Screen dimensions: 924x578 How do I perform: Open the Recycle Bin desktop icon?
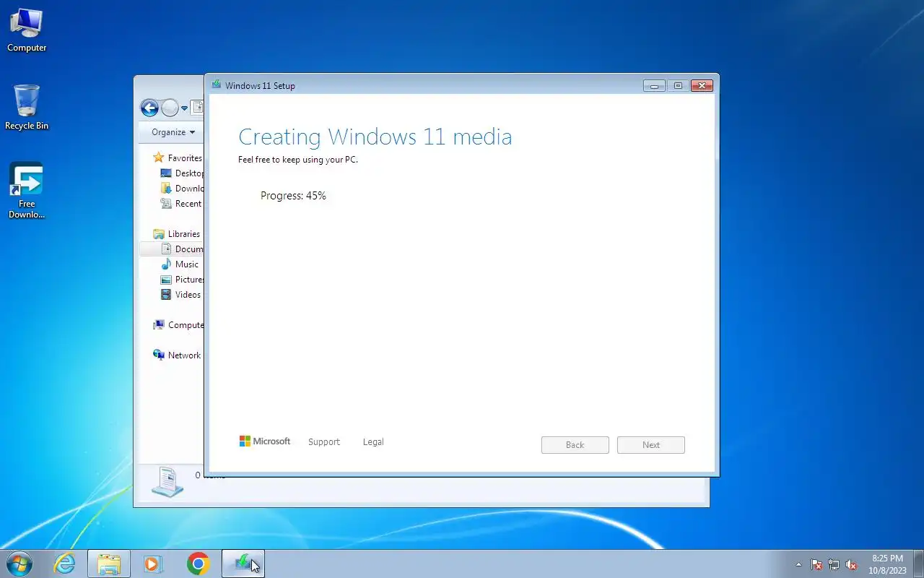coord(27,108)
